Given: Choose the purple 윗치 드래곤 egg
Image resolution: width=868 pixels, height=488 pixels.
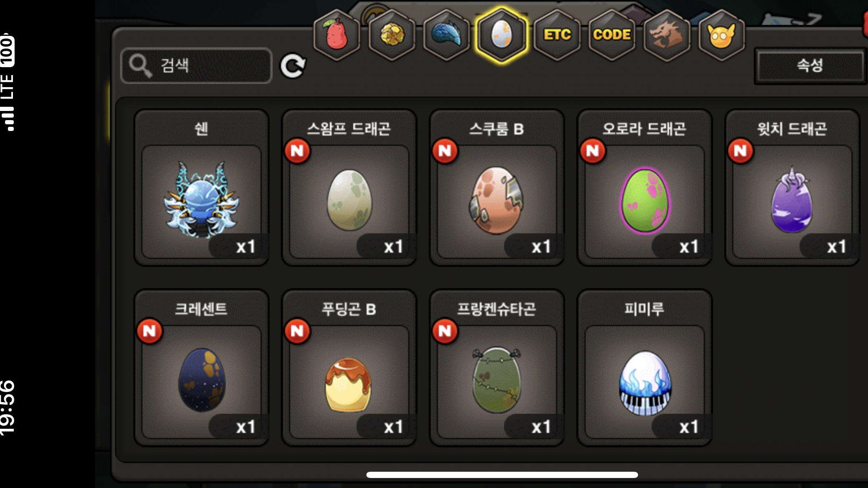Looking at the screenshot, I should 792,188.
